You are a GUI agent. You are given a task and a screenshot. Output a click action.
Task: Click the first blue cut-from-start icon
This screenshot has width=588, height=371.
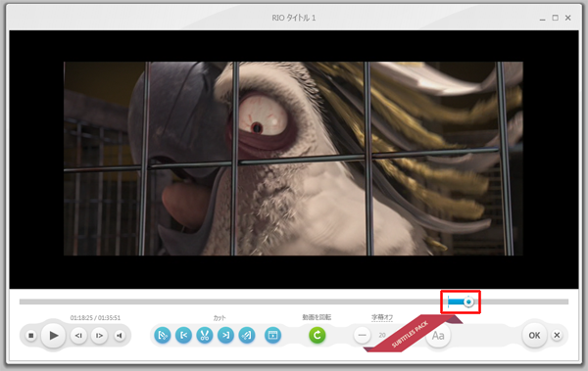163,335
